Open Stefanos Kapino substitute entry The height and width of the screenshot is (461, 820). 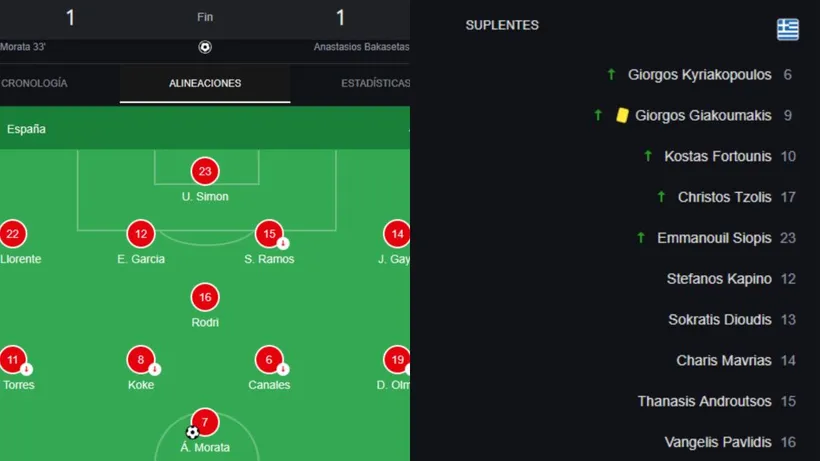718,279
